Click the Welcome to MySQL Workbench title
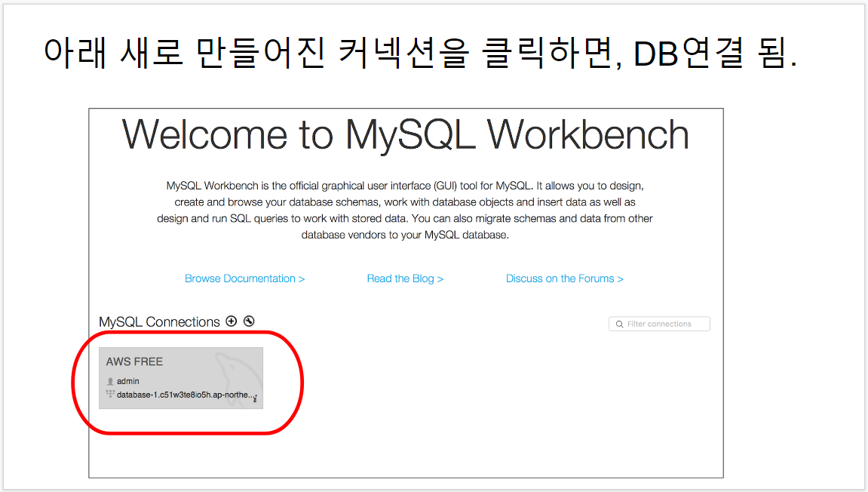This screenshot has width=868, height=492. (x=405, y=134)
